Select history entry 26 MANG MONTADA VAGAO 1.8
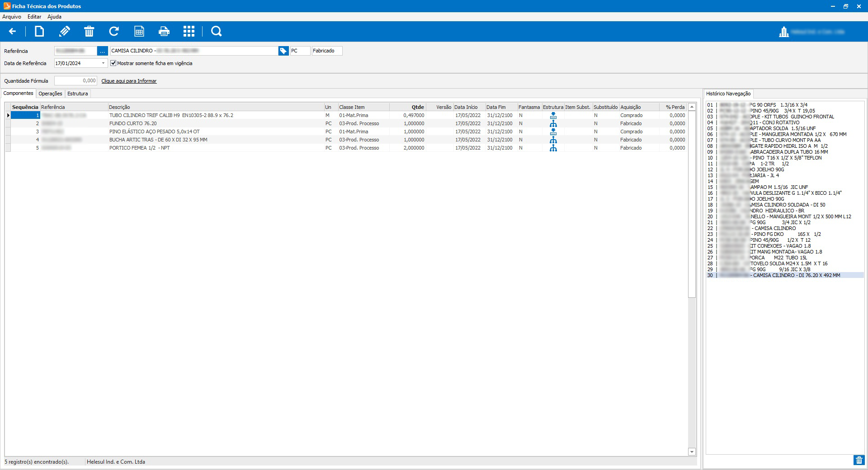The width and height of the screenshot is (868, 470). point(785,252)
